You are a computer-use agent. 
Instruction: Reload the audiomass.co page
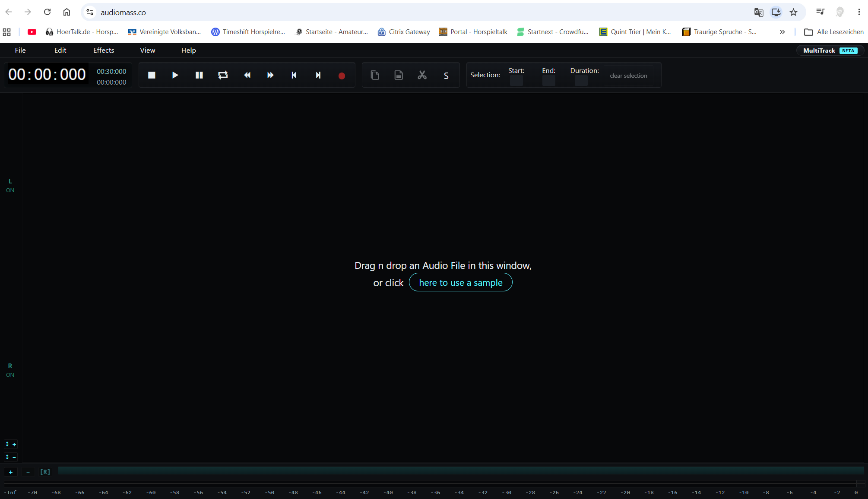(47, 12)
